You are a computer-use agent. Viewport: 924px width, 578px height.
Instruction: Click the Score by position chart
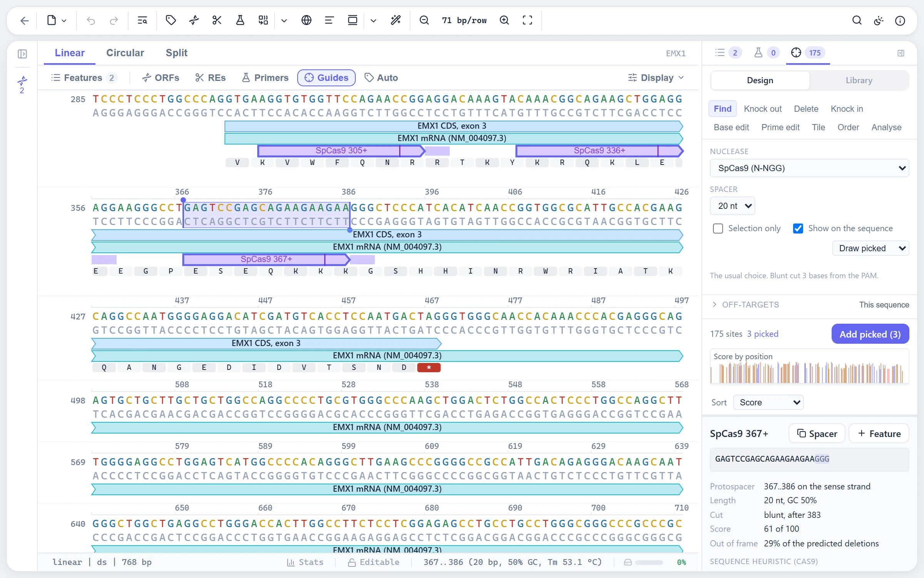pos(810,367)
